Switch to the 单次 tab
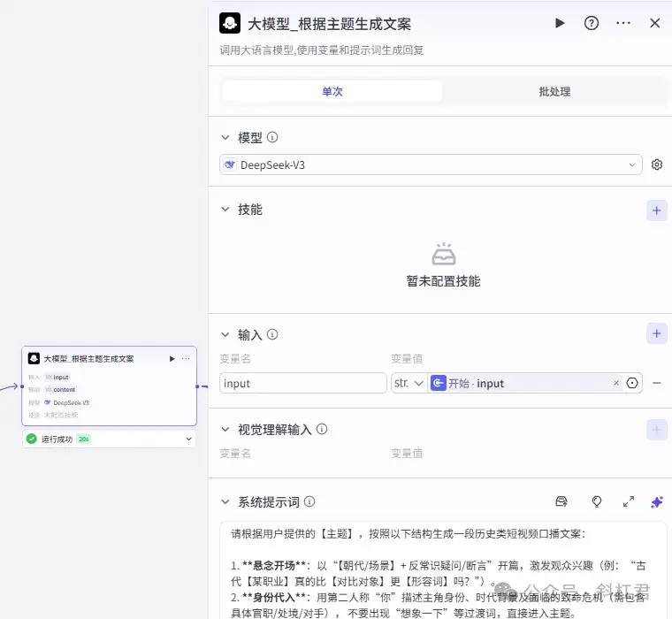 [332, 91]
